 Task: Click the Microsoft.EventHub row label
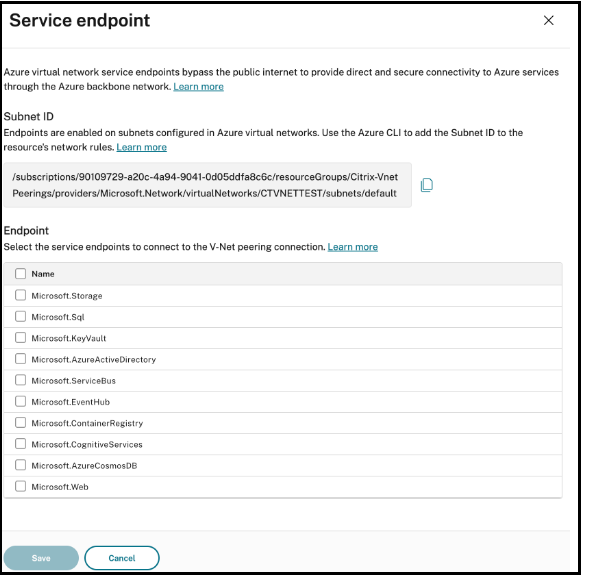point(71,402)
